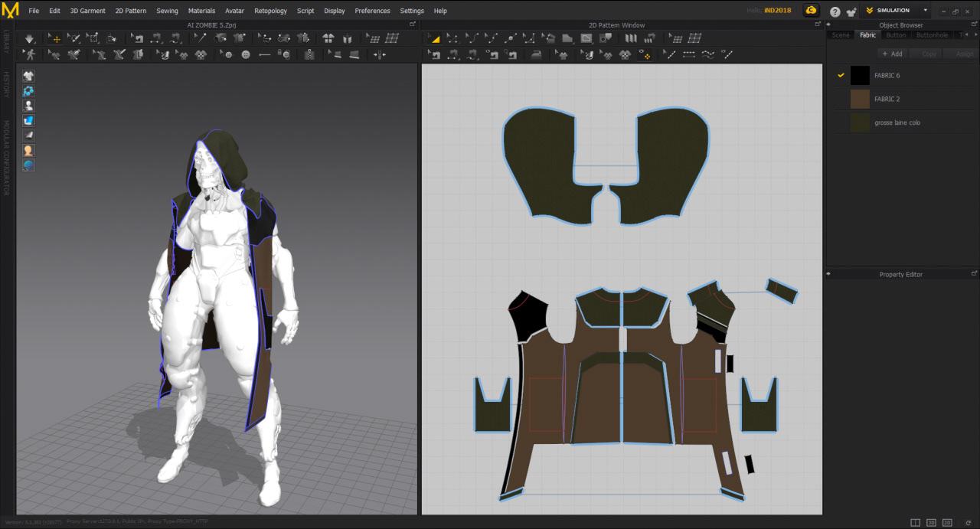Activate the Iron tool in the 2D toolbar
This screenshot has width=980, height=529.
tap(536, 54)
